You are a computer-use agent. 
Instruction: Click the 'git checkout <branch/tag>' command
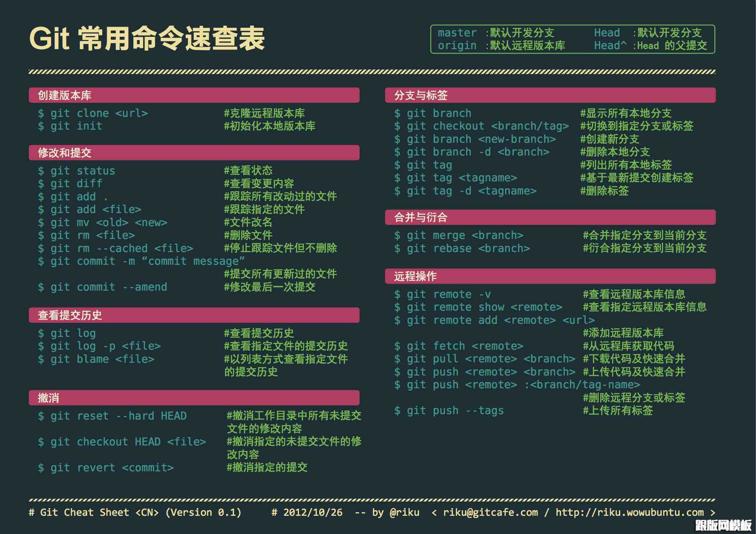coord(481,126)
